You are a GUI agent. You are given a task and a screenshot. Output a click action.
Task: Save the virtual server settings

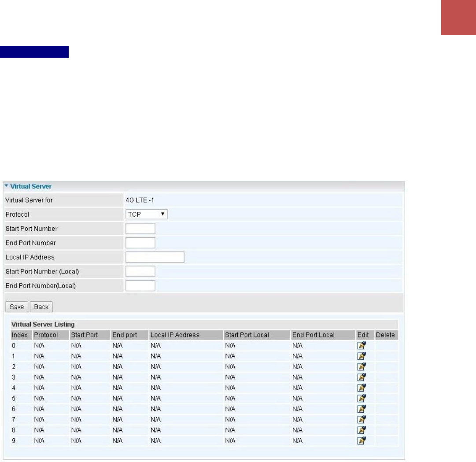tap(17, 307)
